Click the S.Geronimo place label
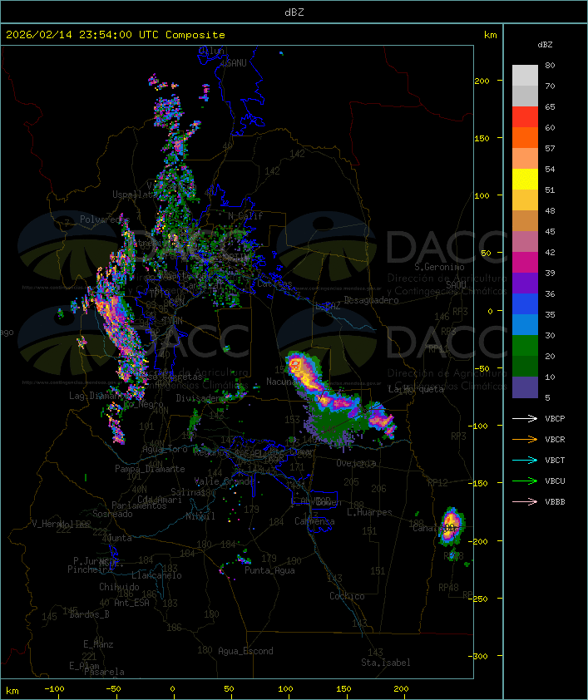 (439, 267)
